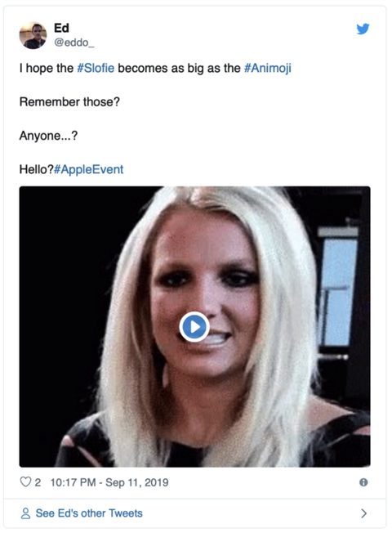Click the like count number 2

(x=38, y=482)
